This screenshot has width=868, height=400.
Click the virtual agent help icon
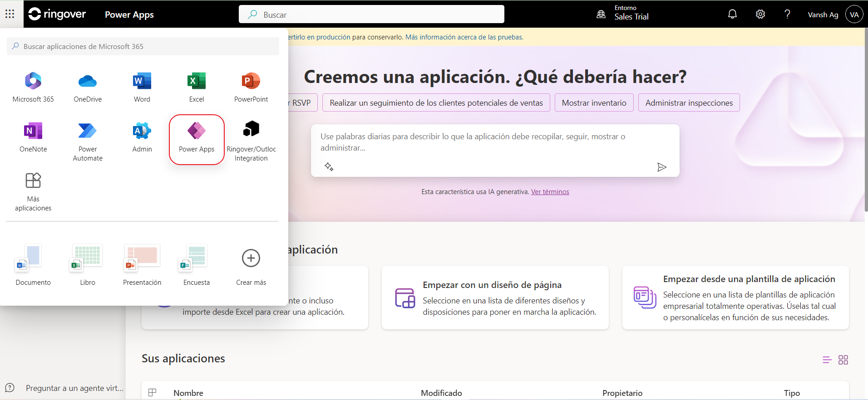click(10, 388)
